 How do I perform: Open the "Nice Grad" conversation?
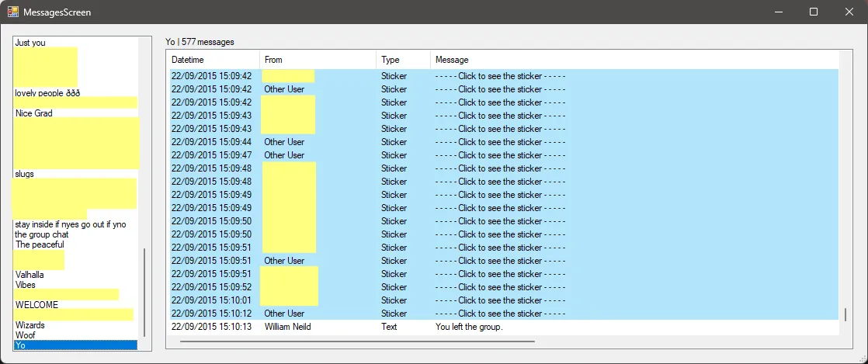point(34,113)
